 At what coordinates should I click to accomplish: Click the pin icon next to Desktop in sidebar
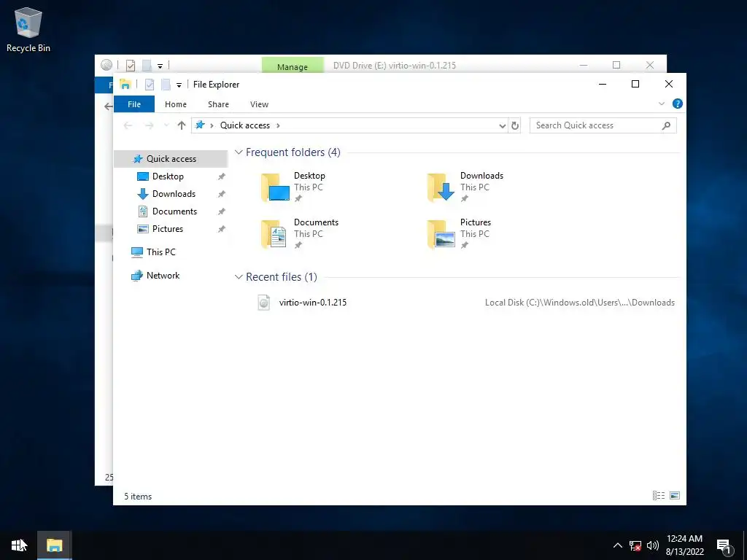[222, 176]
